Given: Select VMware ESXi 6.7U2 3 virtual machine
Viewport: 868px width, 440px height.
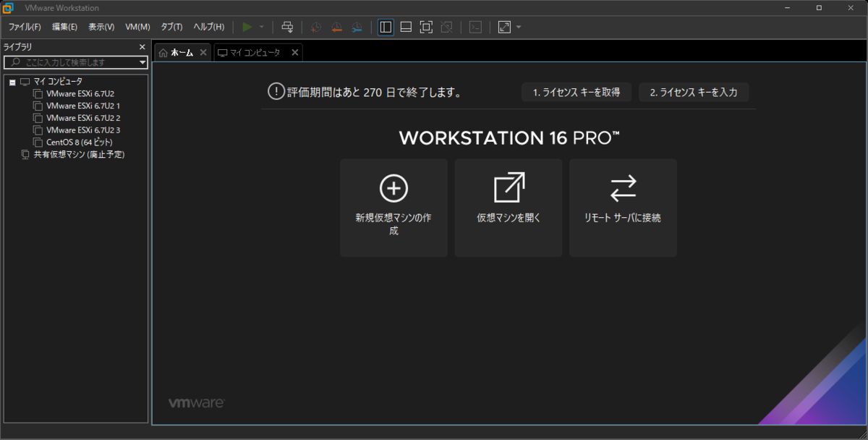Looking at the screenshot, I should point(83,130).
